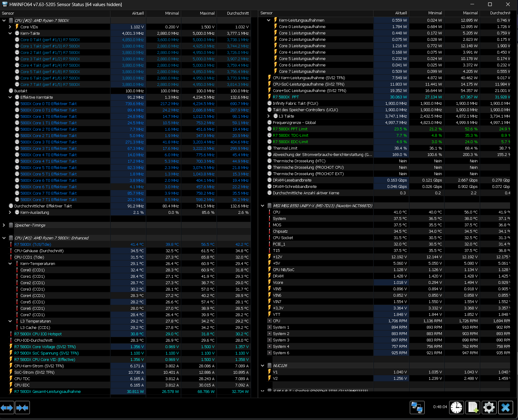Click the right pane Maximal column header
The height and width of the screenshot is (420, 518).
click(x=462, y=13)
